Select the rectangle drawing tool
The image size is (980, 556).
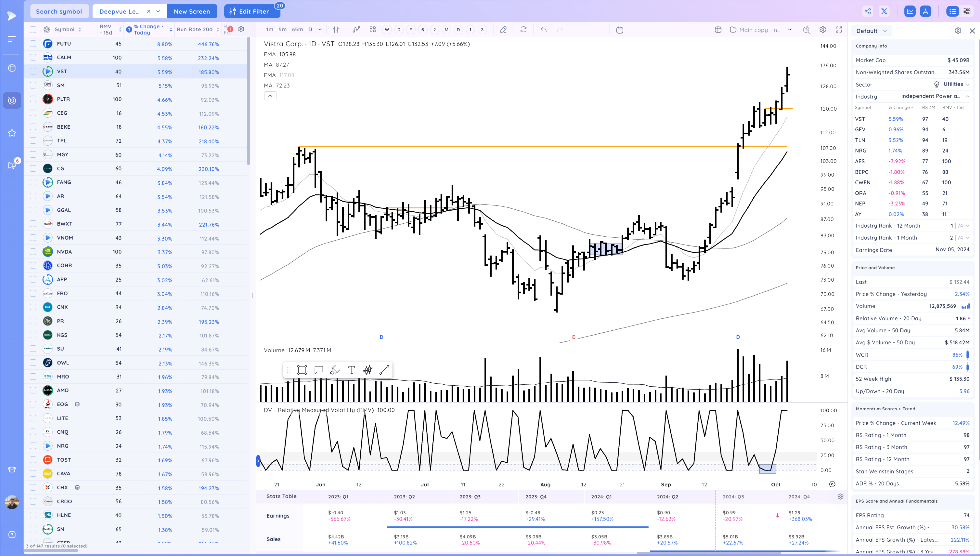[302, 370]
